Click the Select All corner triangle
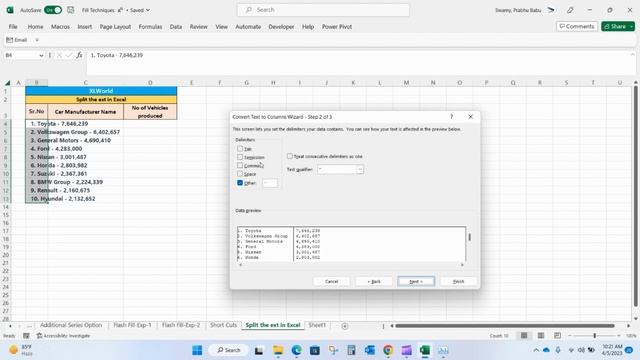 pos(7,82)
